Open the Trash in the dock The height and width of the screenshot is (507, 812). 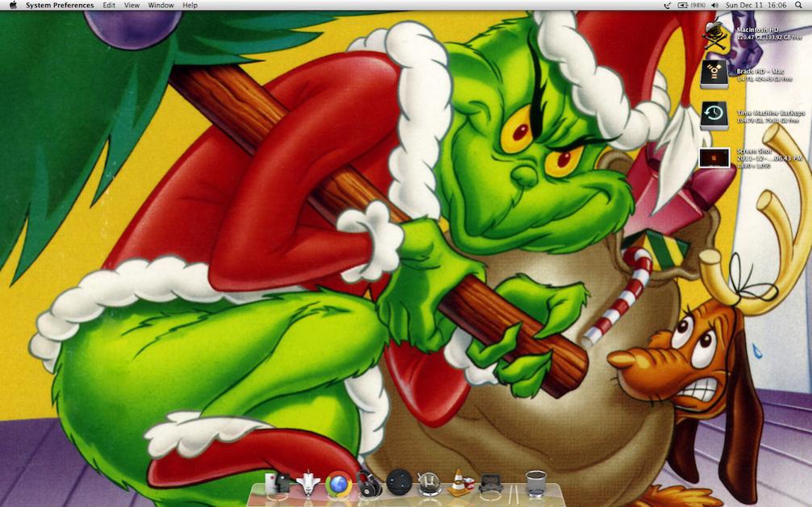pos(535,484)
